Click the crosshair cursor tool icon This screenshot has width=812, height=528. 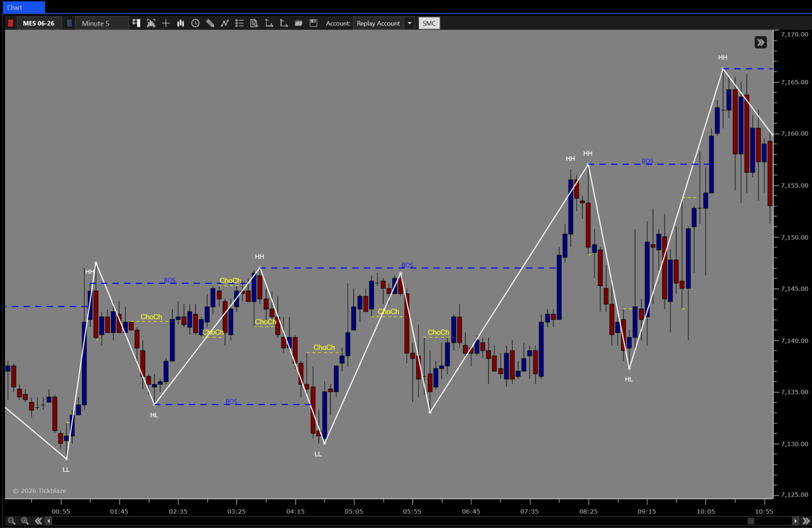pyautogui.click(x=166, y=23)
